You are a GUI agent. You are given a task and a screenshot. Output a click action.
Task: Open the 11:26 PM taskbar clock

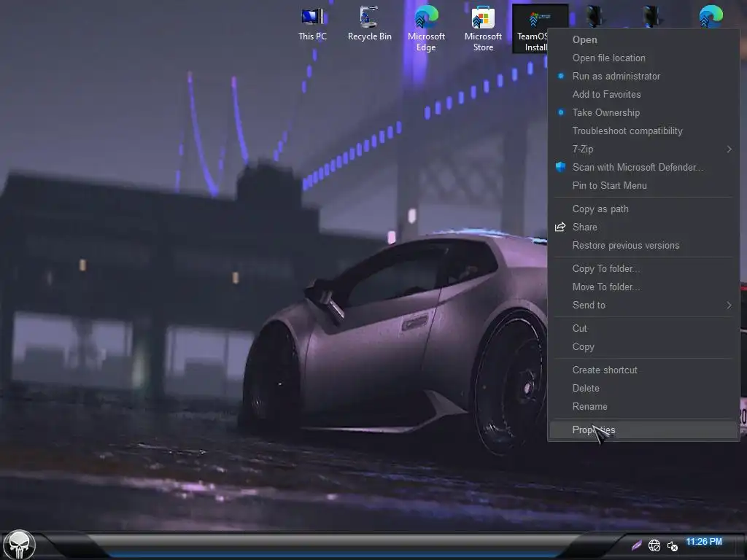pos(704,542)
